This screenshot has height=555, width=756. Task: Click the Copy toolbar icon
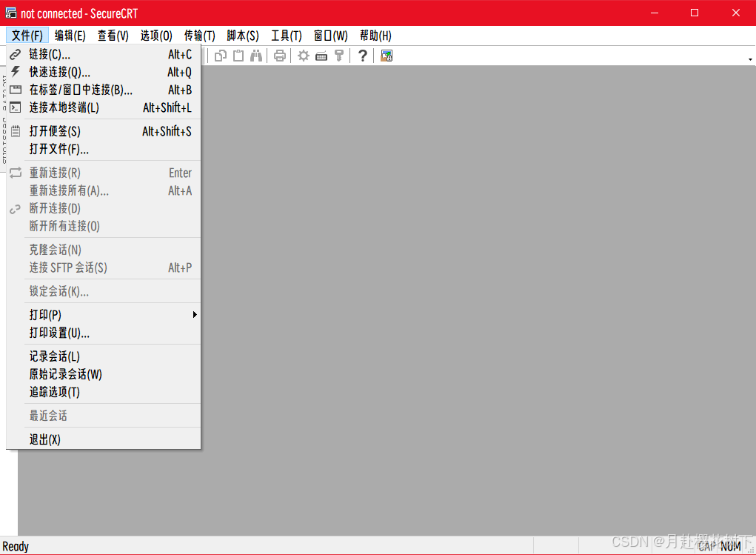(x=221, y=56)
